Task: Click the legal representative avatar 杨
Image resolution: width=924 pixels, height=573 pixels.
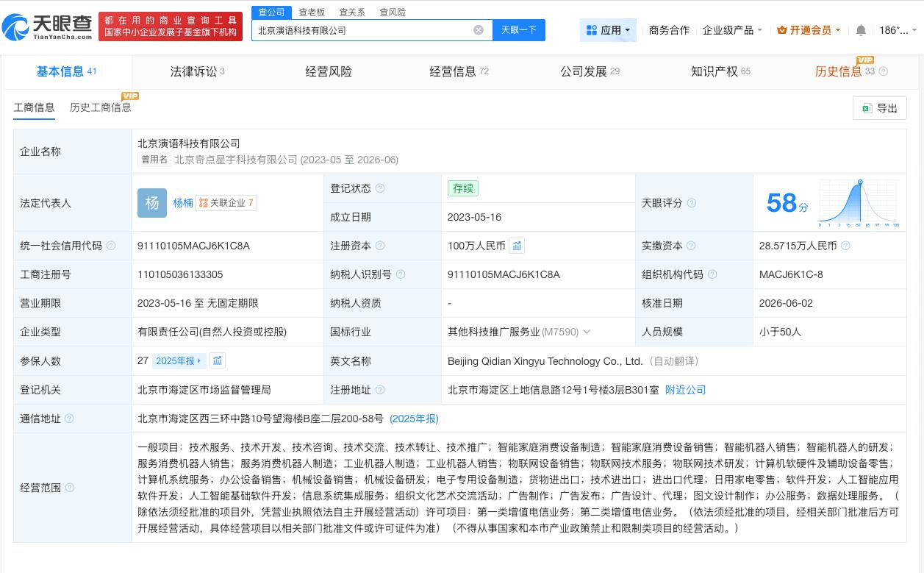Action: click(x=152, y=203)
